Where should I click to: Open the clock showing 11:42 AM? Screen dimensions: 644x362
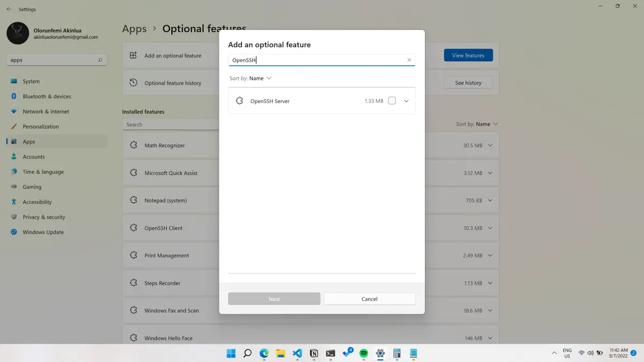pos(618,353)
